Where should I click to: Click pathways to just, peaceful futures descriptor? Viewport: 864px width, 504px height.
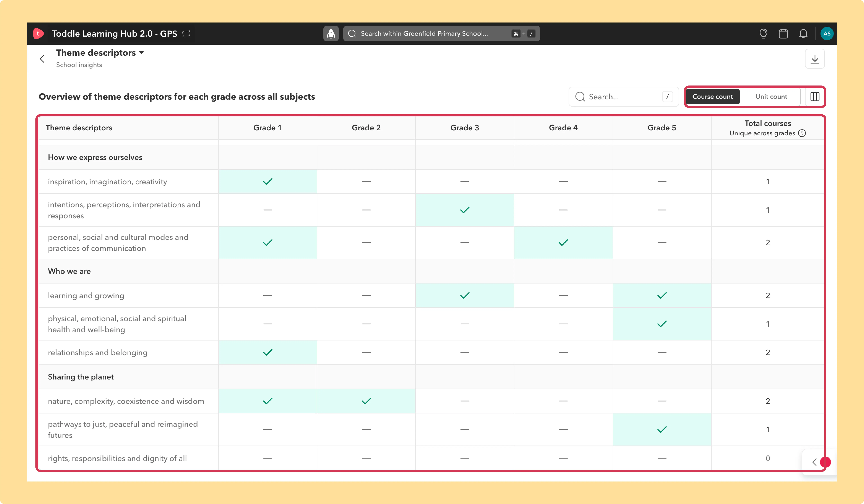(x=123, y=430)
